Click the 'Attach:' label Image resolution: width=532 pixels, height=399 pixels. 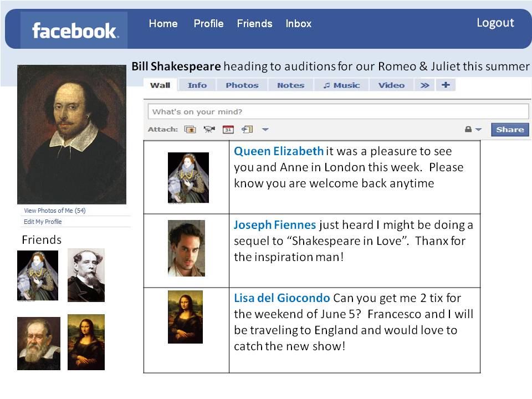tap(163, 129)
